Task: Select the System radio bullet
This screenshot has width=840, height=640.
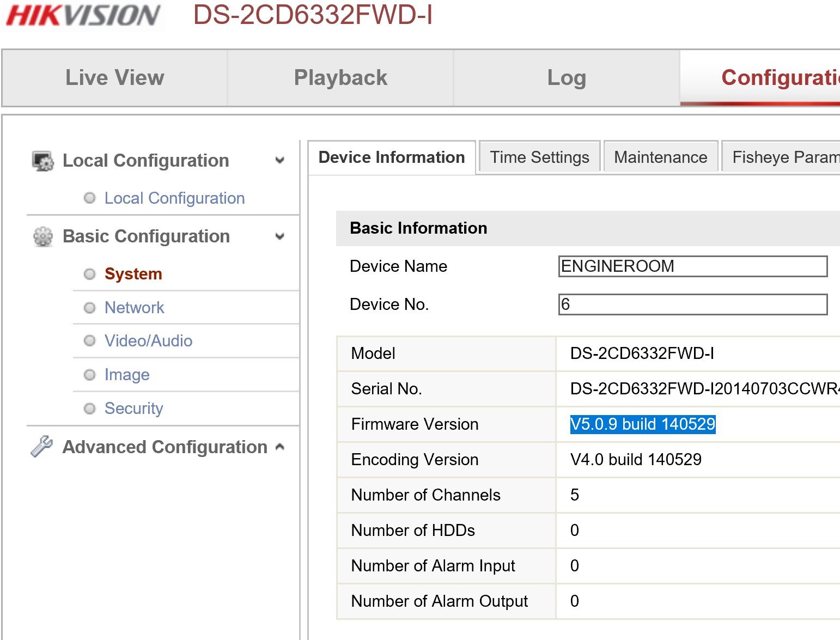Action: pyautogui.click(x=90, y=274)
